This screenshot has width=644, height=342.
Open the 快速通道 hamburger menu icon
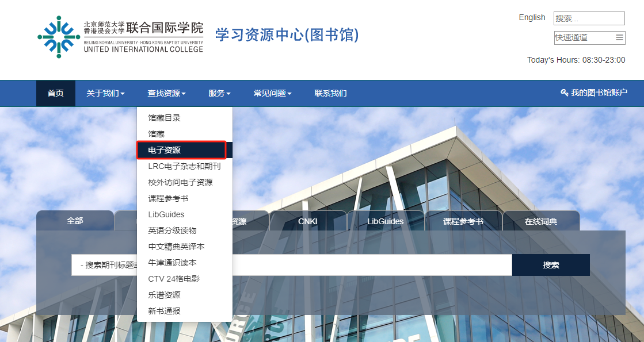619,37
